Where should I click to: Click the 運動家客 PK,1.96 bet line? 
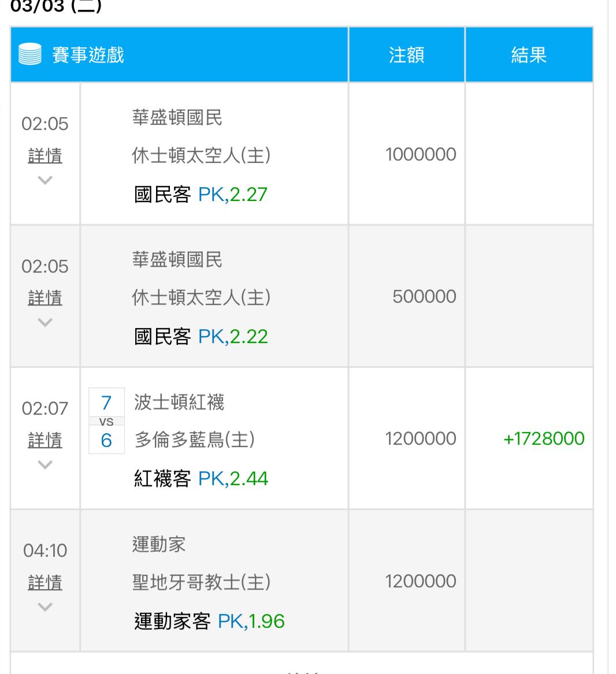[x=209, y=621]
